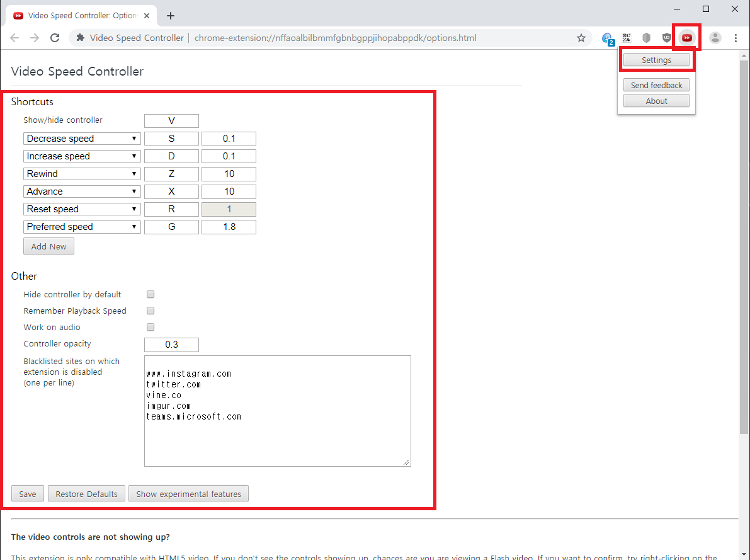Click Restore Defaults button
Screen dimensions: 750x560
tap(86, 494)
